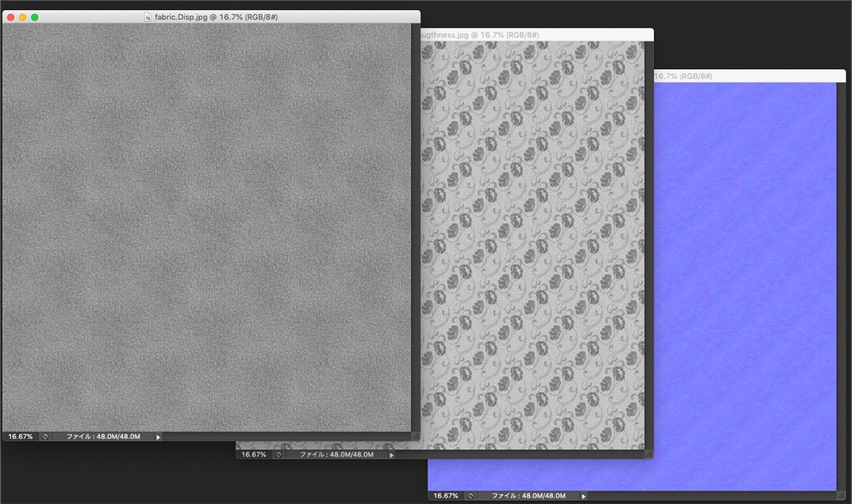The height and width of the screenshot is (504, 852).
Task: Edit zoom field 16.67% in normal map window
Action: click(446, 496)
